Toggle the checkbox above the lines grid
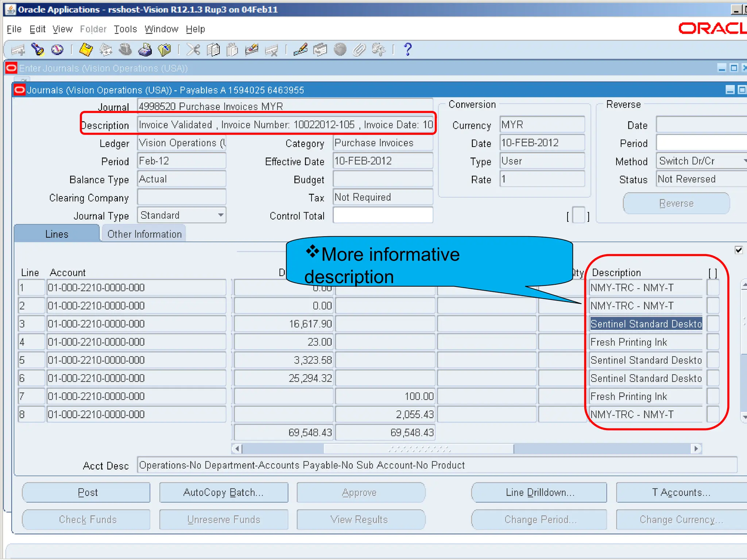The image size is (747, 560). pyautogui.click(x=739, y=250)
